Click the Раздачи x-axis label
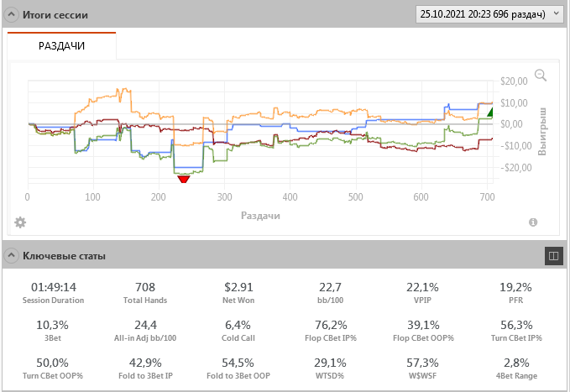This screenshot has width=570, height=392. click(x=260, y=216)
